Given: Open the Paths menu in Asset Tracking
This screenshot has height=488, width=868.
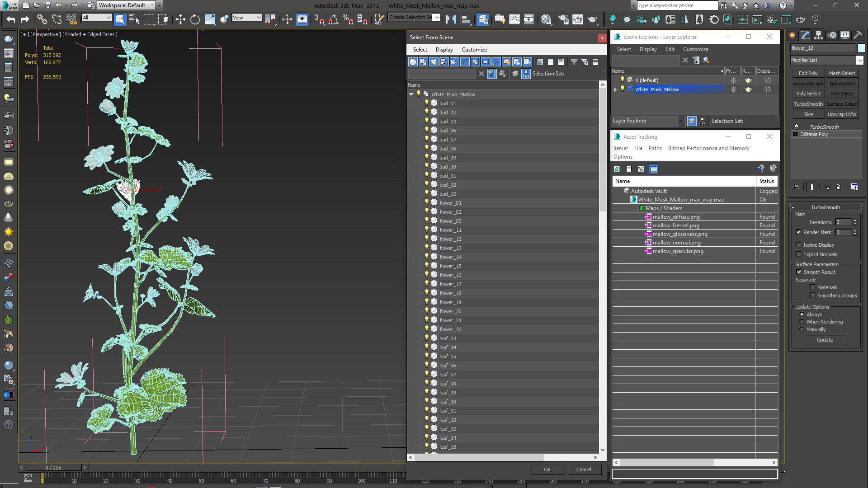Looking at the screenshot, I should [655, 148].
